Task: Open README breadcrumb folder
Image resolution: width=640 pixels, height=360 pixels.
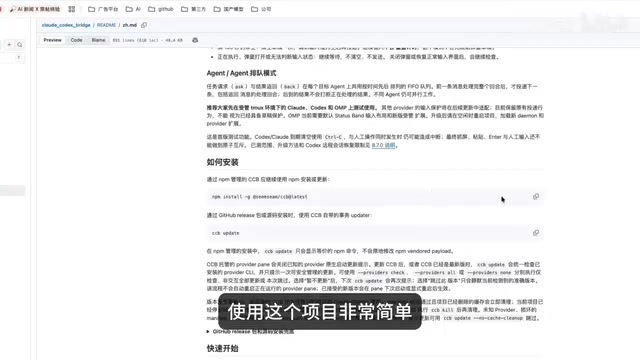Action: tap(106, 25)
